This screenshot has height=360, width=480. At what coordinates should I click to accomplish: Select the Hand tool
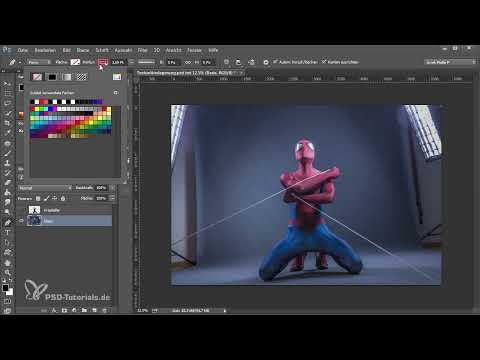7,263
